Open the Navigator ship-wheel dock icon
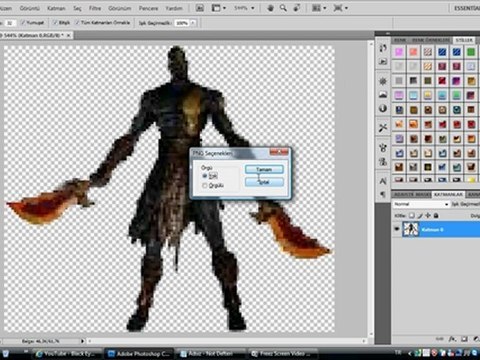 (x=383, y=81)
